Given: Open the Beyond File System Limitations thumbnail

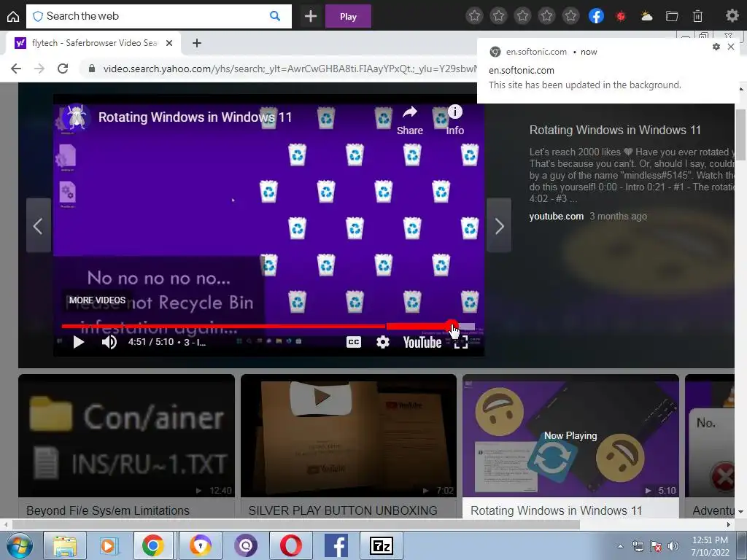Looking at the screenshot, I should coord(126,436).
